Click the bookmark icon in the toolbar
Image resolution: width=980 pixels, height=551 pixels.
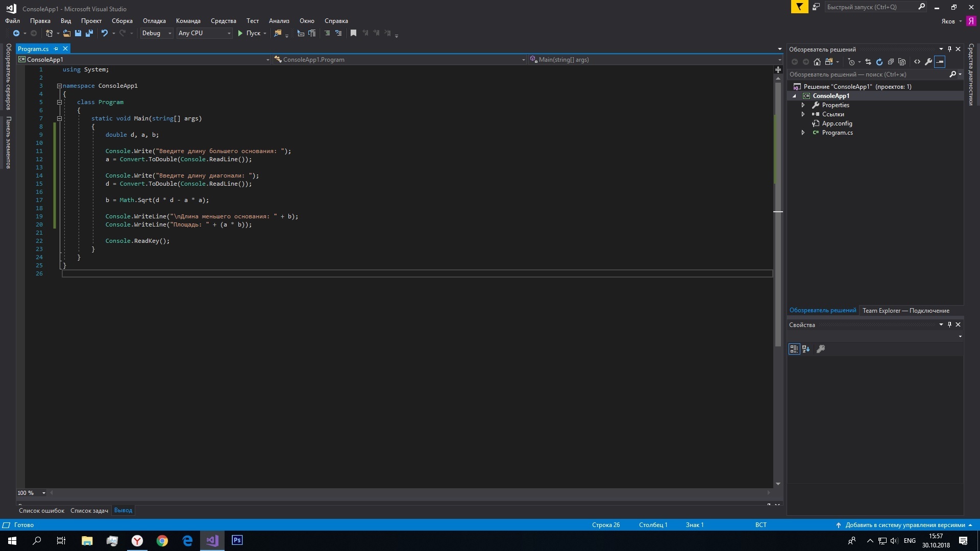tap(353, 33)
